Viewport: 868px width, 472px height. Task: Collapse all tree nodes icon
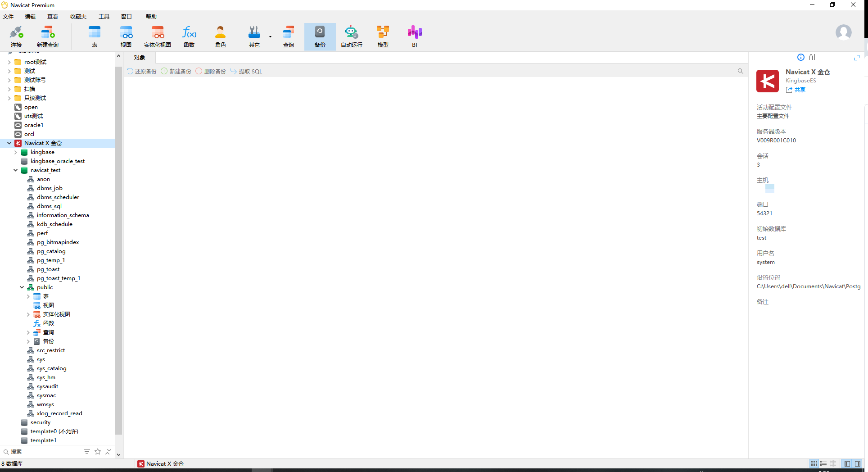[108, 452]
